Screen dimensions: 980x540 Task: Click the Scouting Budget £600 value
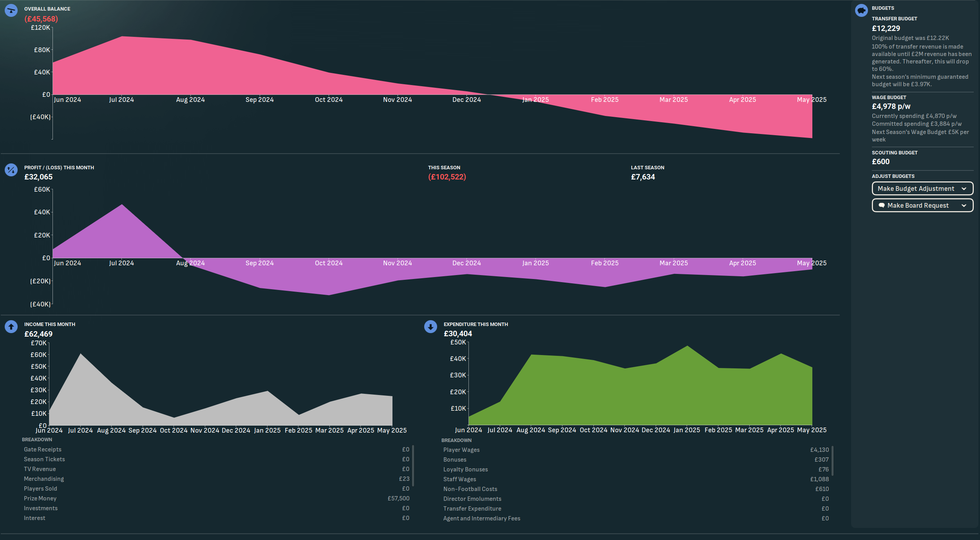point(881,161)
